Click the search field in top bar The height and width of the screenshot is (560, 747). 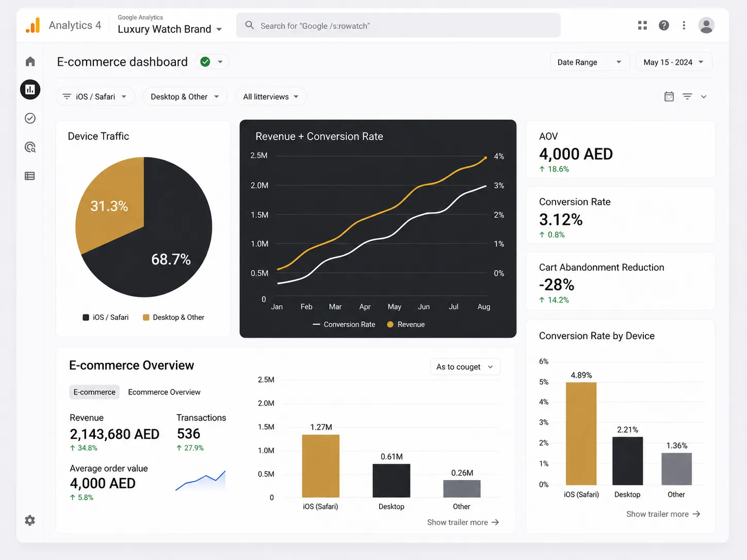click(x=398, y=25)
